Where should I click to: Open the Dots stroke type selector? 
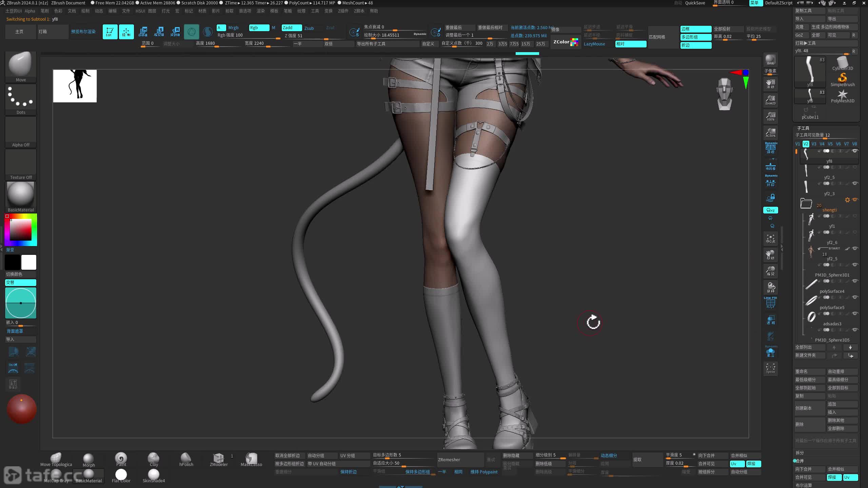[21, 99]
